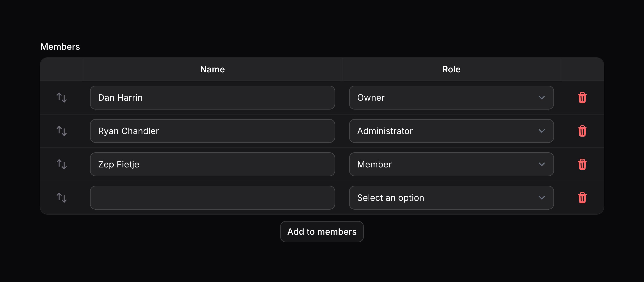The image size is (644, 282).
Task: Remove the empty bottom member row
Action: tap(583, 198)
